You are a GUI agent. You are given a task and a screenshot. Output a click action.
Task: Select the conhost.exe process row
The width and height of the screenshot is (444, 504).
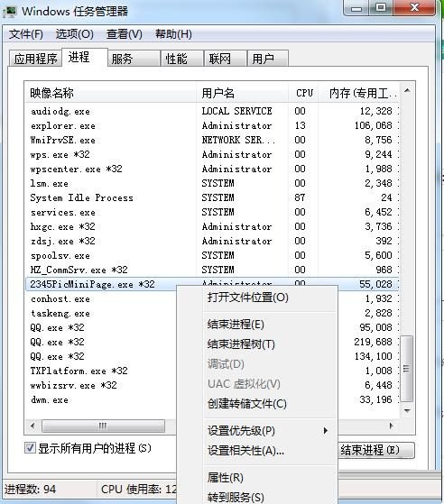tap(101, 299)
